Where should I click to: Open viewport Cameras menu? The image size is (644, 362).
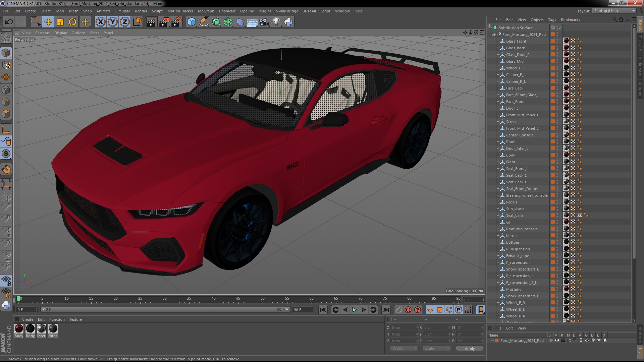pos(42,33)
